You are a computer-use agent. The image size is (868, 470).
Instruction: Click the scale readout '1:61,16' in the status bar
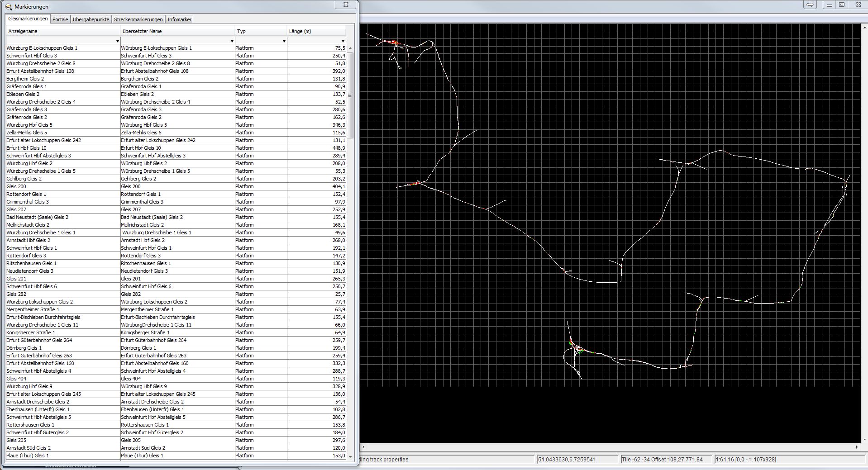point(724,460)
